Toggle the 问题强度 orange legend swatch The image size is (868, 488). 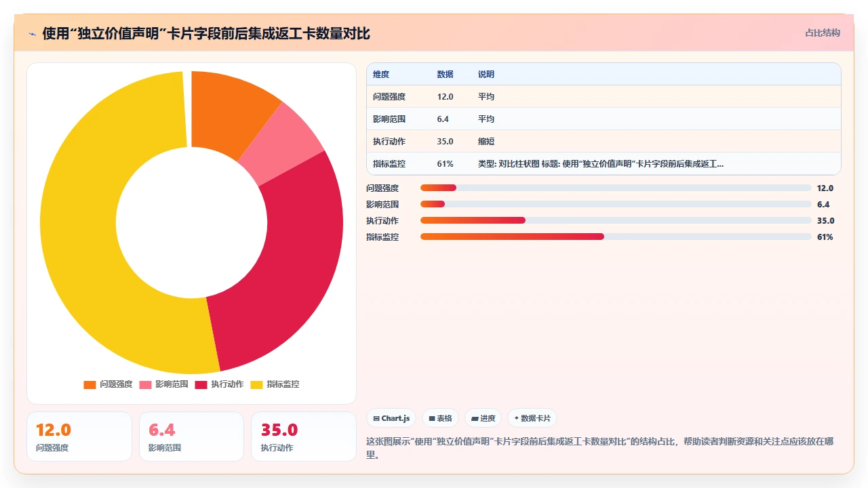tap(90, 384)
